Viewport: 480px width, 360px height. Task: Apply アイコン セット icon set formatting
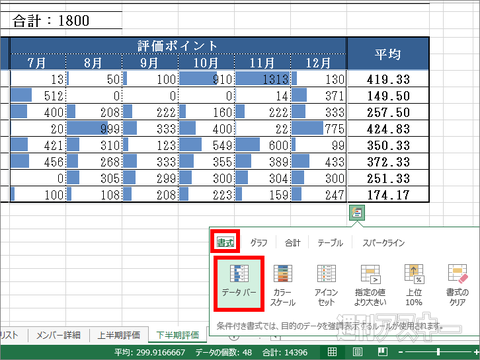[326, 285]
